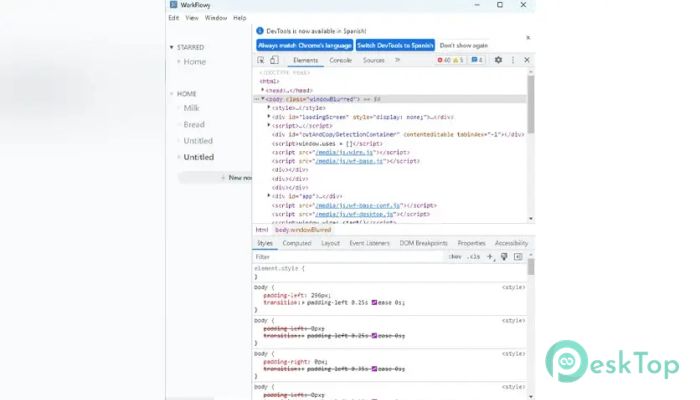The width and height of the screenshot is (700, 400).
Task: Click the new style rule plus icon
Action: tap(490, 257)
